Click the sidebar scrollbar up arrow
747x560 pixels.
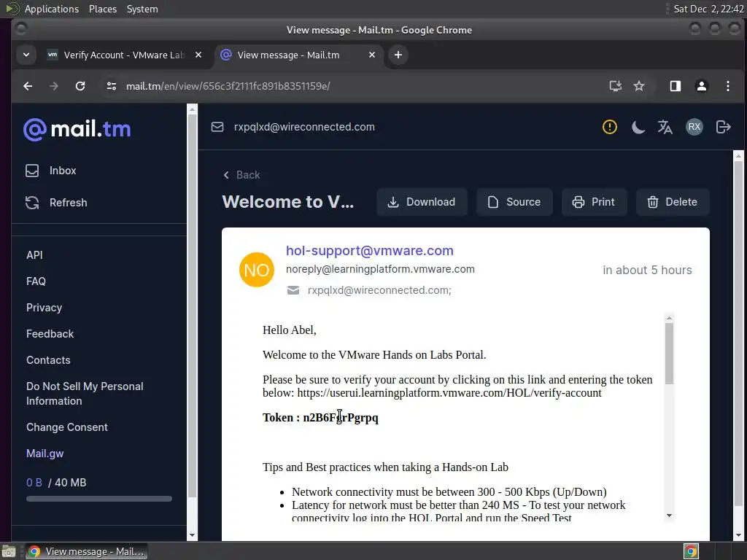click(192, 109)
